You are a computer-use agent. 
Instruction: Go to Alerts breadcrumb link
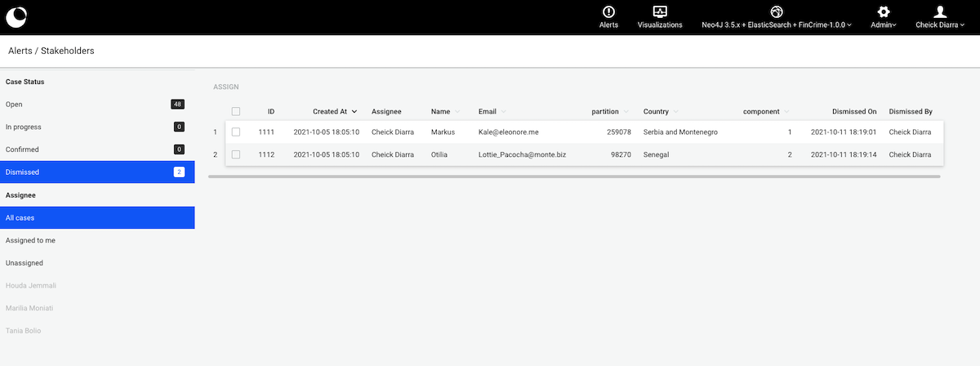tap(20, 51)
